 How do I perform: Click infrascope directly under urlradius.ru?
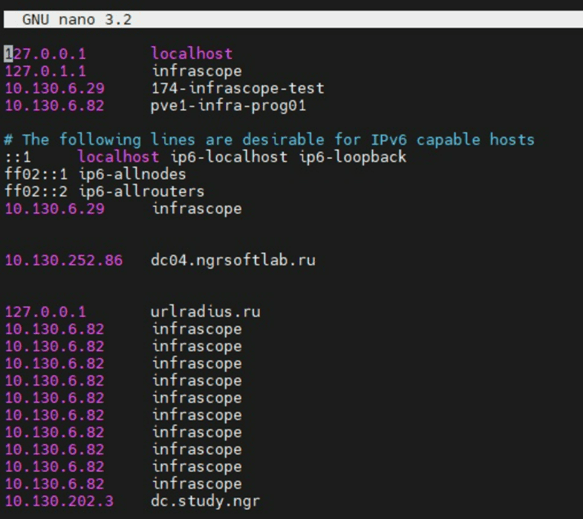[197, 329]
